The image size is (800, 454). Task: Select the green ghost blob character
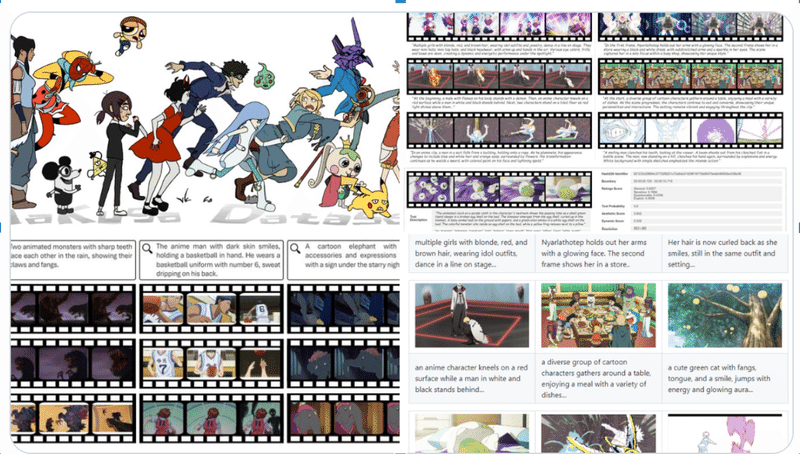click(x=264, y=75)
